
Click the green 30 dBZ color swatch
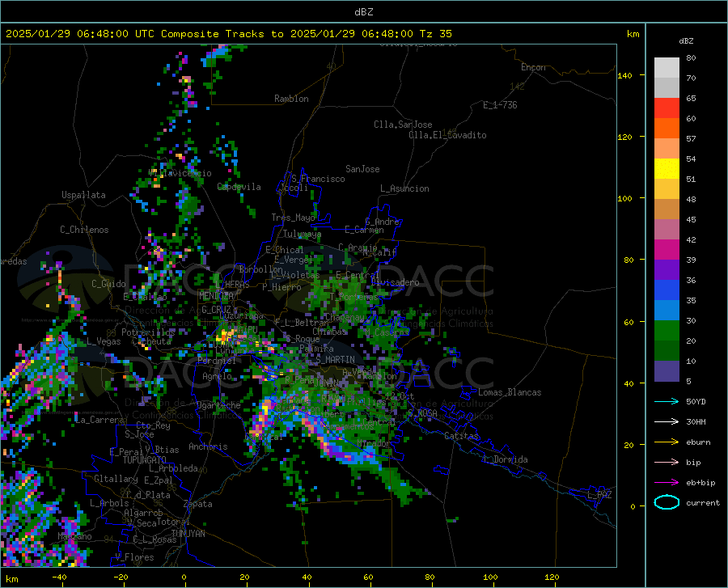(x=667, y=331)
